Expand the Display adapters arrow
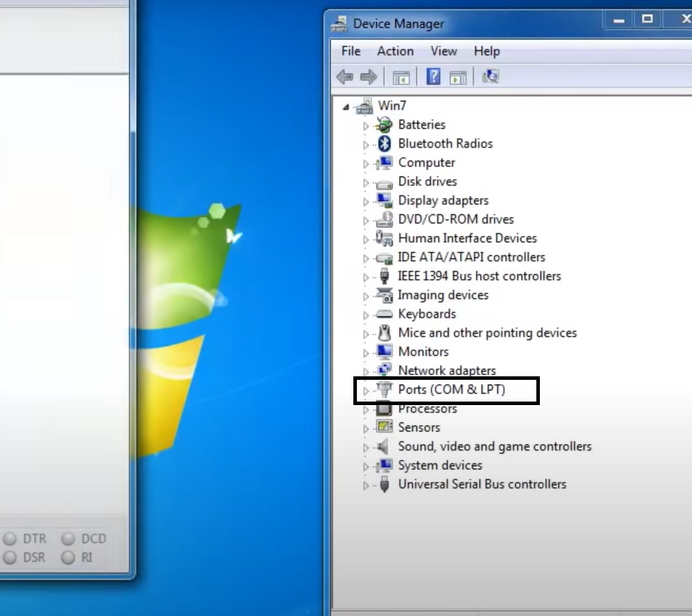 pos(366,202)
